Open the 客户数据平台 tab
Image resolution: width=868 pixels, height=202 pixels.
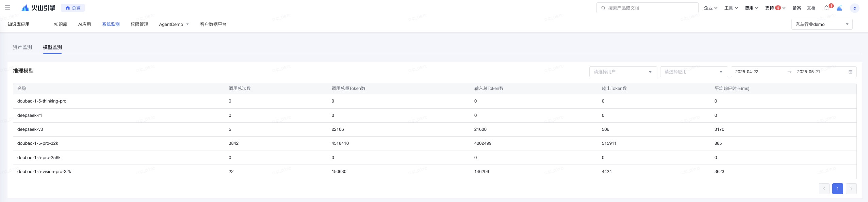[213, 25]
